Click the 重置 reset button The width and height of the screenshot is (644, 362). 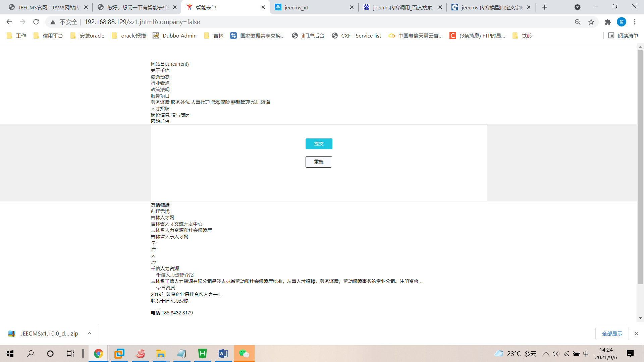(319, 162)
